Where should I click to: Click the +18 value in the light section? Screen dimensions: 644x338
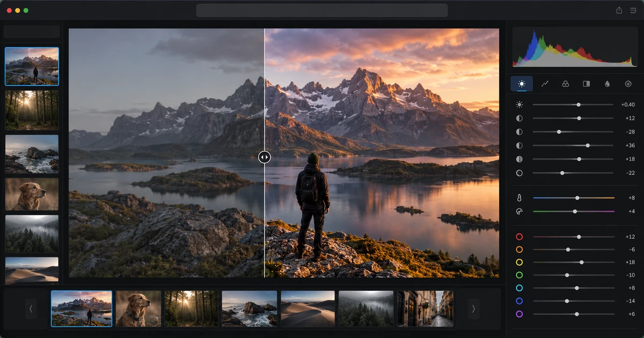click(x=630, y=159)
